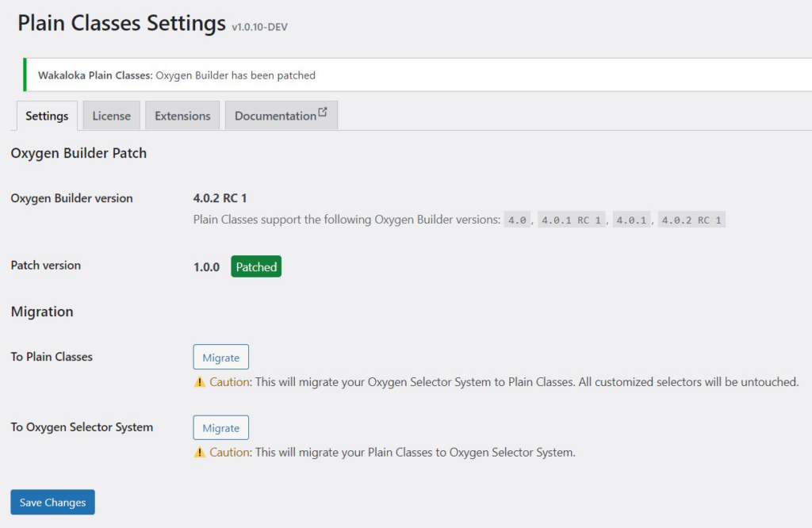
Task: Click the 'To Plain Classes' label
Action: pos(52,357)
